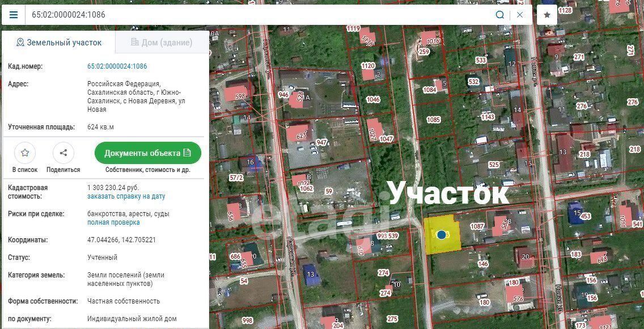Screen dimensions: 644x329
Task: Open the Дом (здание) tab
Action: point(162,43)
